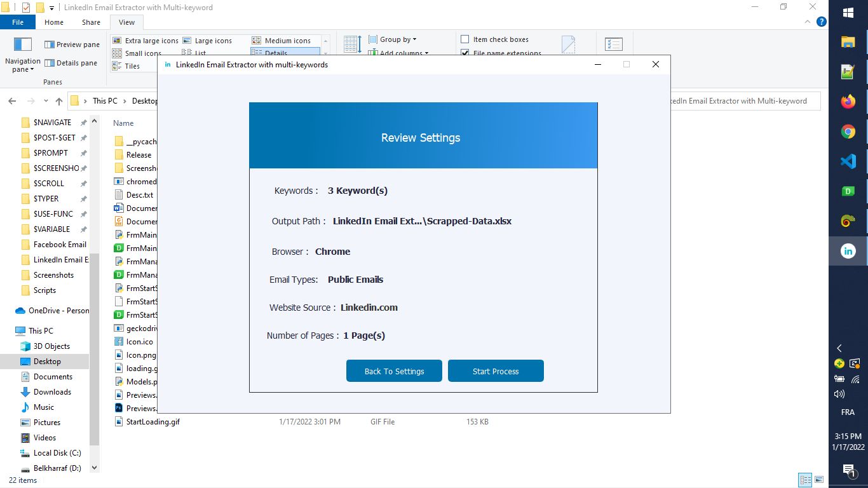Open the Quick Access Toolbar customize dropdown

coord(51,8)
